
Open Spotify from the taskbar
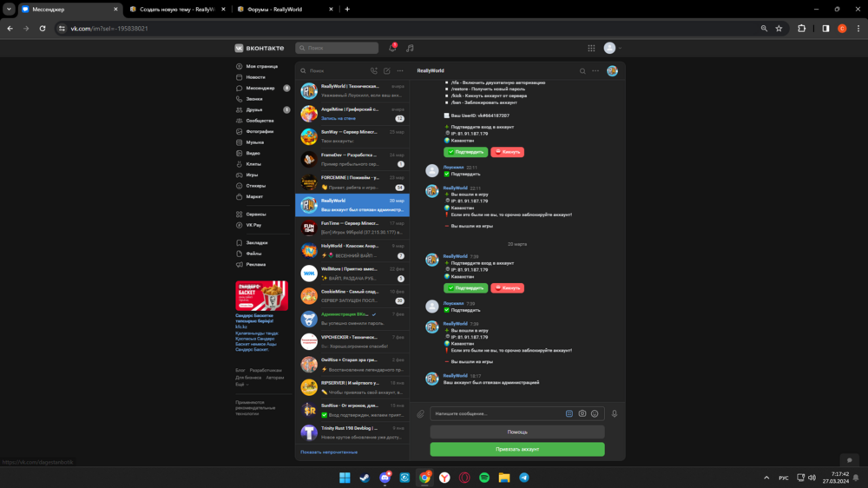click(484, 478)
